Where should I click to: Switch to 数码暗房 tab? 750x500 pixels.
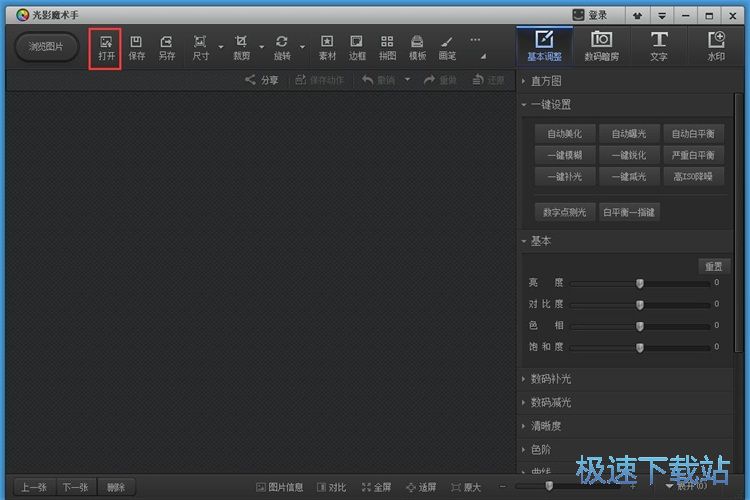point(601,46)
